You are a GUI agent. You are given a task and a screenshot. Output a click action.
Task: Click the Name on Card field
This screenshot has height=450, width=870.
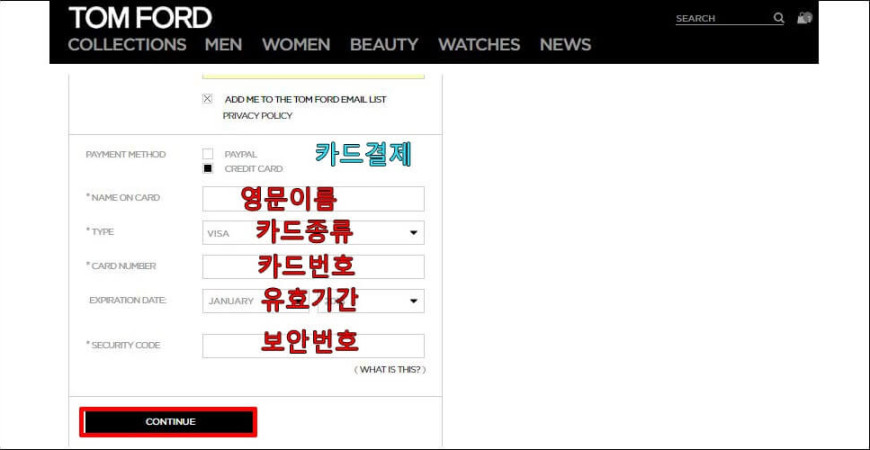(313, 199)
